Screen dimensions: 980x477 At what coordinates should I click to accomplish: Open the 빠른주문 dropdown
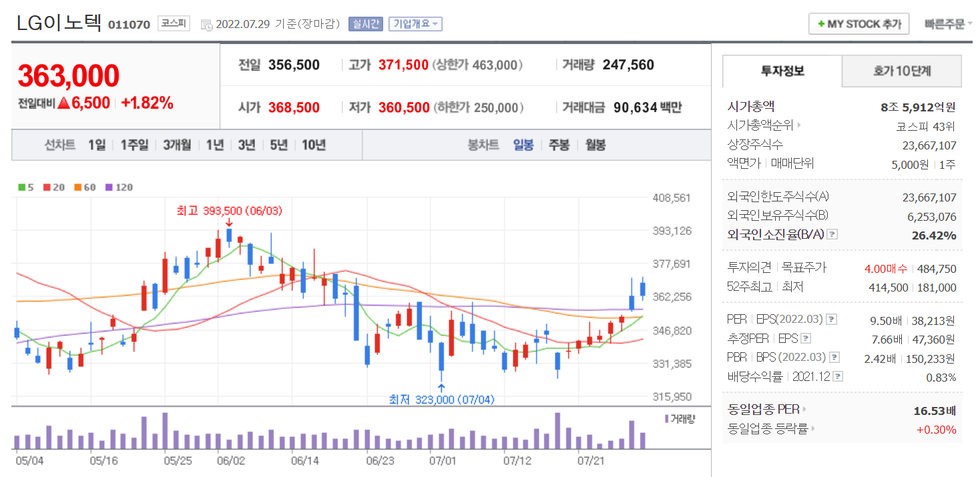point(949,24)
